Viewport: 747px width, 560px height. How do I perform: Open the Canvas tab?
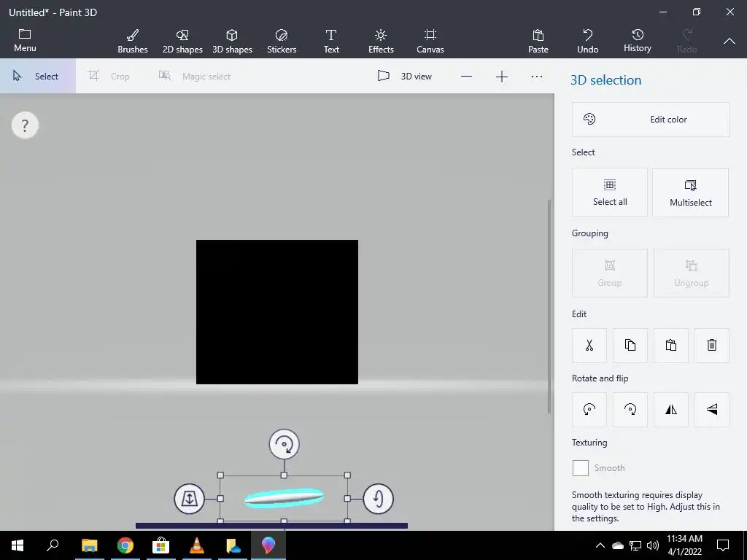(x=430, y=41)
